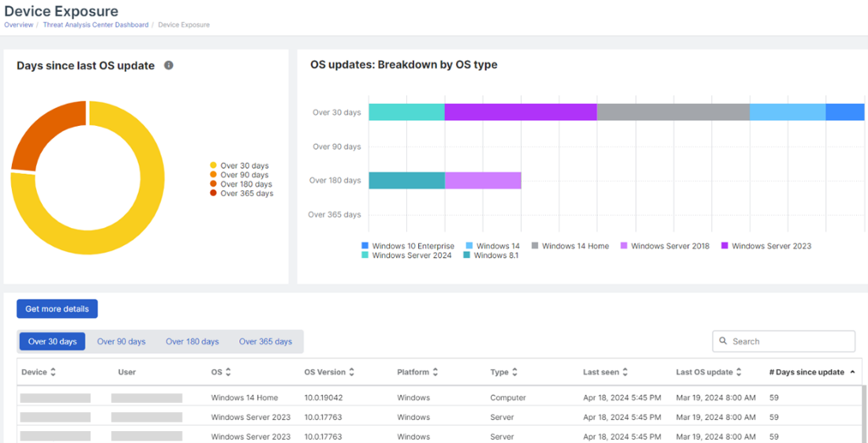Switch to Over 90 days tab
This screenshot has width=868, height=443.
click(x=122, y=341)
